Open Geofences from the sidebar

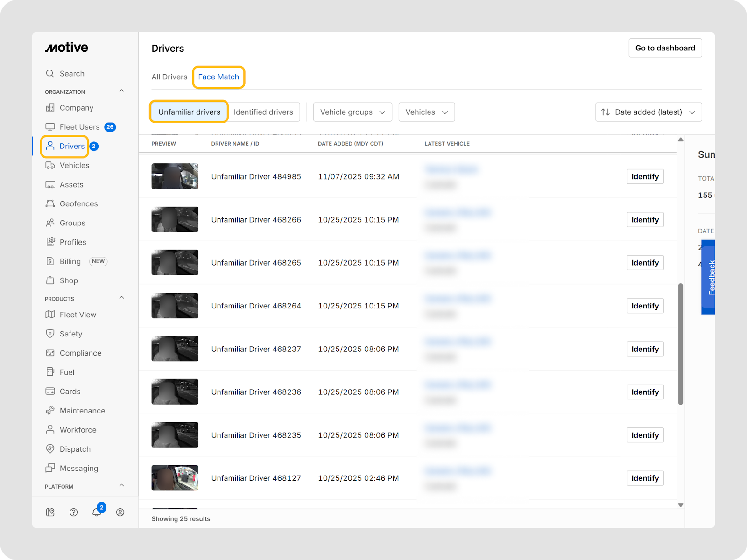tap(78, 204)
